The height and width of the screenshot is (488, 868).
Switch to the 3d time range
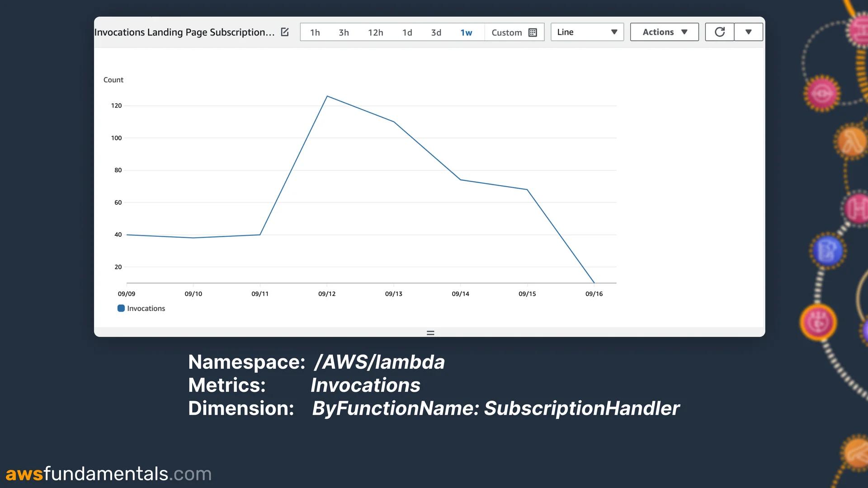coord(436,32)
